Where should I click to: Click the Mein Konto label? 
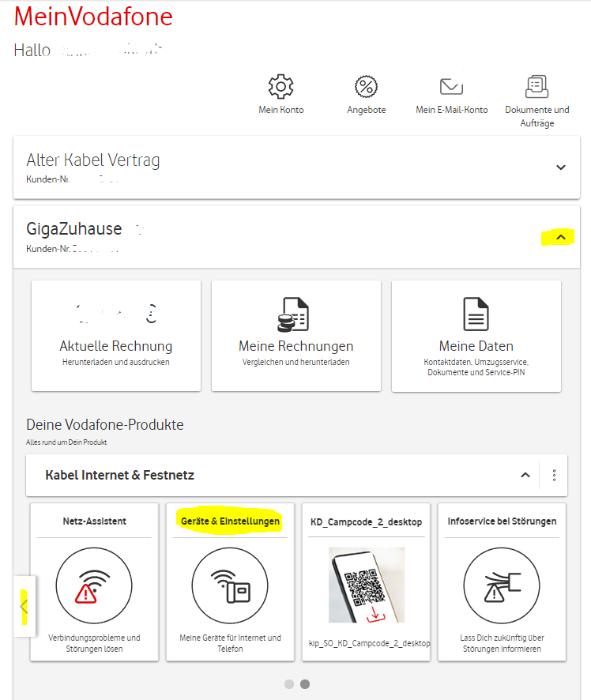pyautogui.click(x=280, y=110)
